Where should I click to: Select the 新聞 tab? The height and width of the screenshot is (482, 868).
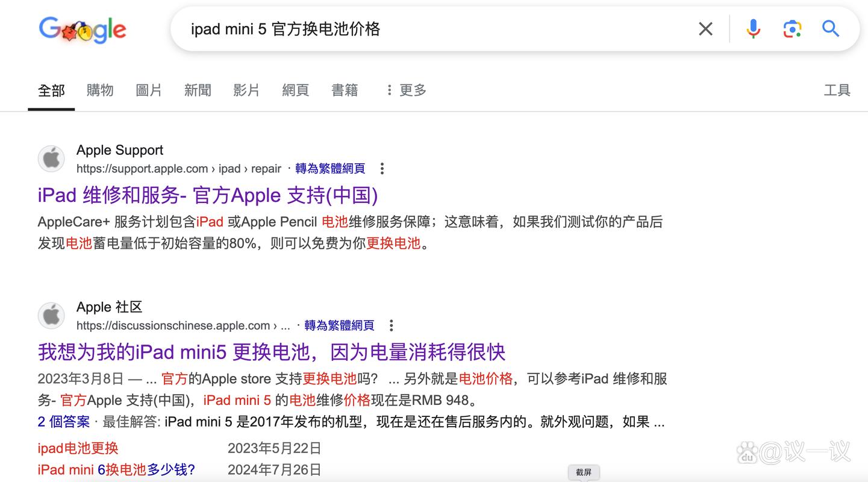pyautogui.click(x=198, y=90)
